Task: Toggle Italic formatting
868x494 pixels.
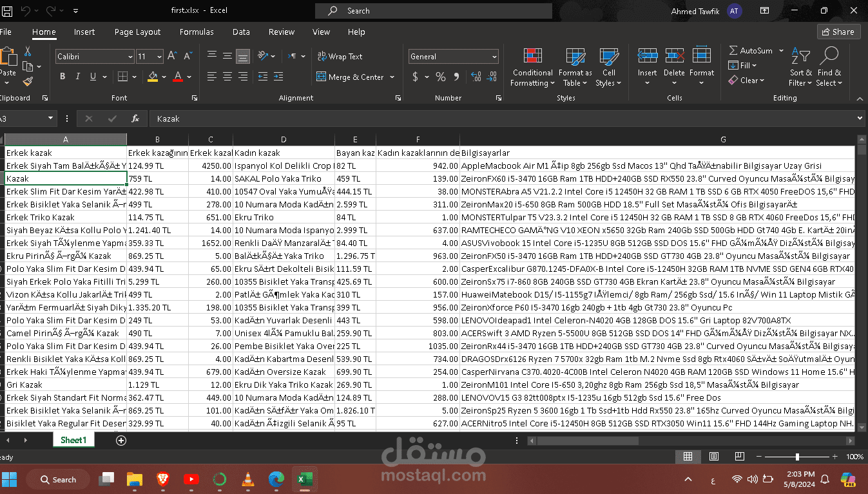Action: pyautogui.click(x=78, y=77)
